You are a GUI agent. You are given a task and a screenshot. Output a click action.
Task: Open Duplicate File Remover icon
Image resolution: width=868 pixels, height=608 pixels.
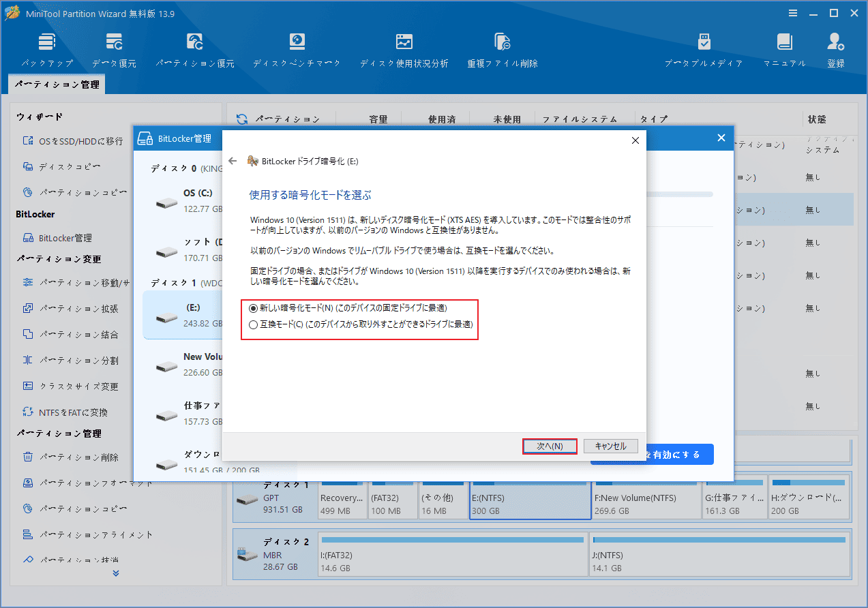(x=503, y=42)
